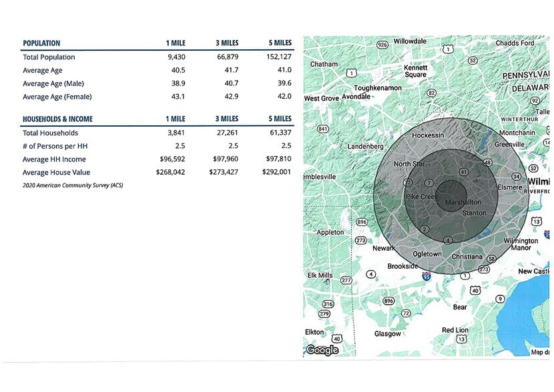Select the Route 9 highway shield
Image resolution: width=554 pixels, height=392 pixels.
coord(499,299)
